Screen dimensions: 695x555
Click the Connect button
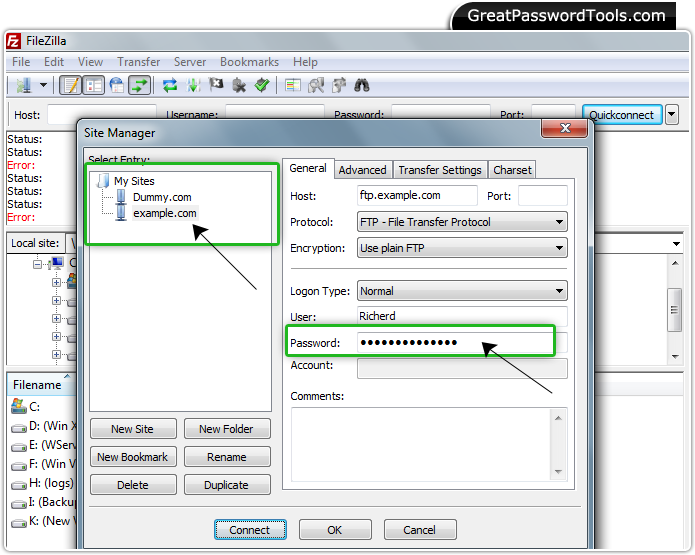[x=250, y=530]
